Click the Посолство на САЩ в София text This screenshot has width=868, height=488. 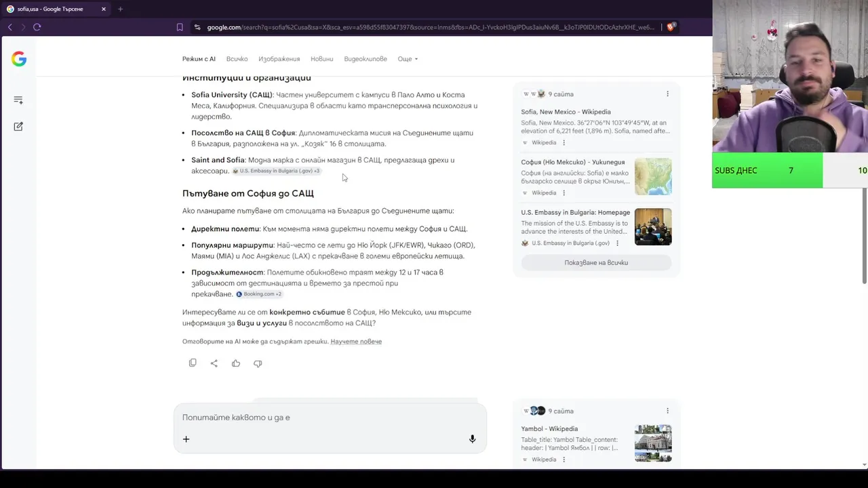243,133
